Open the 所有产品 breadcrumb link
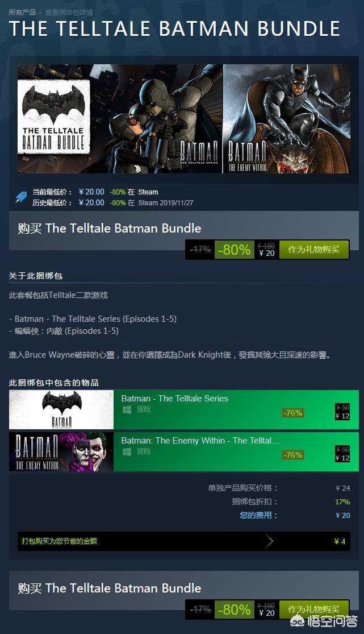The height and width of the screenshot is (634, 364). [22, 12]
